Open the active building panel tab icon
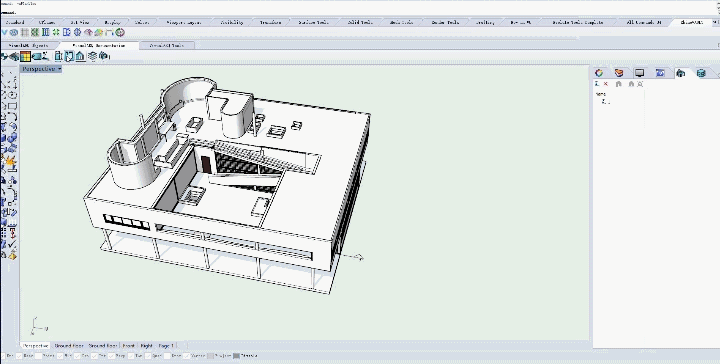Image resolution: width=720 pixels, height=364 pixels. [x=681, y=73]
